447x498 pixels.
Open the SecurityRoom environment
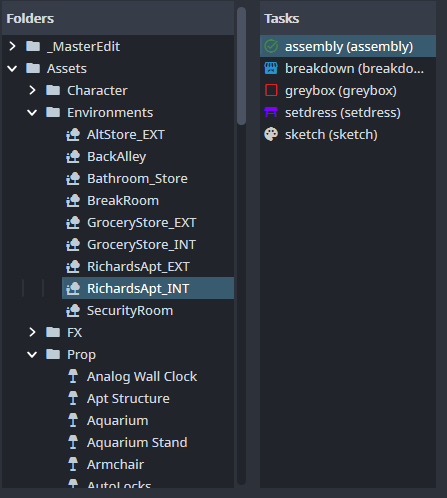(130, 311)
